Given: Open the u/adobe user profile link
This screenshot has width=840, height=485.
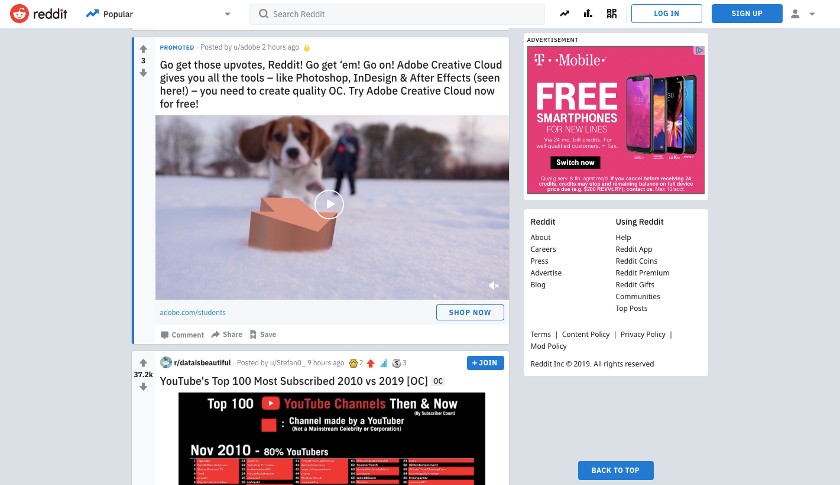Looking at the screenshot, I should coord(246,47).
